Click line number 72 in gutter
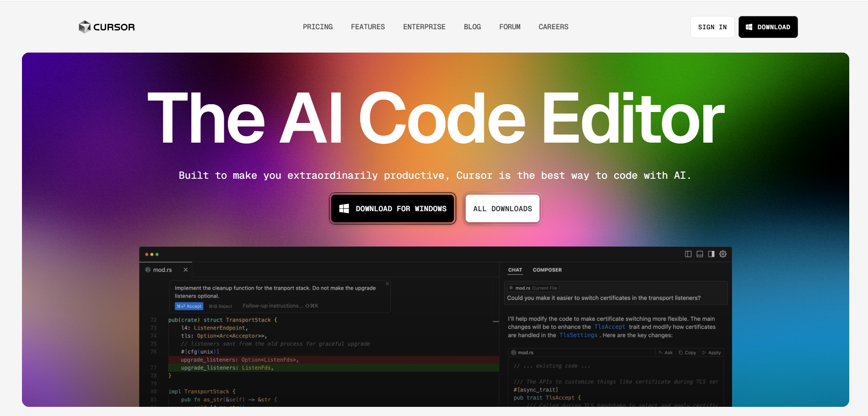Image resolution: width=868 pixels, height=416 pixels. [153, 320]
